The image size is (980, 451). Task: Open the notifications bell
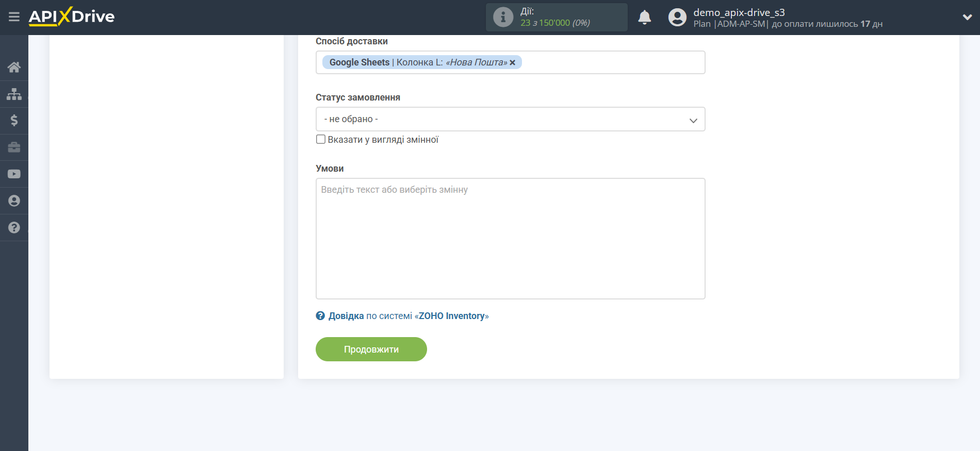point(644,17)
